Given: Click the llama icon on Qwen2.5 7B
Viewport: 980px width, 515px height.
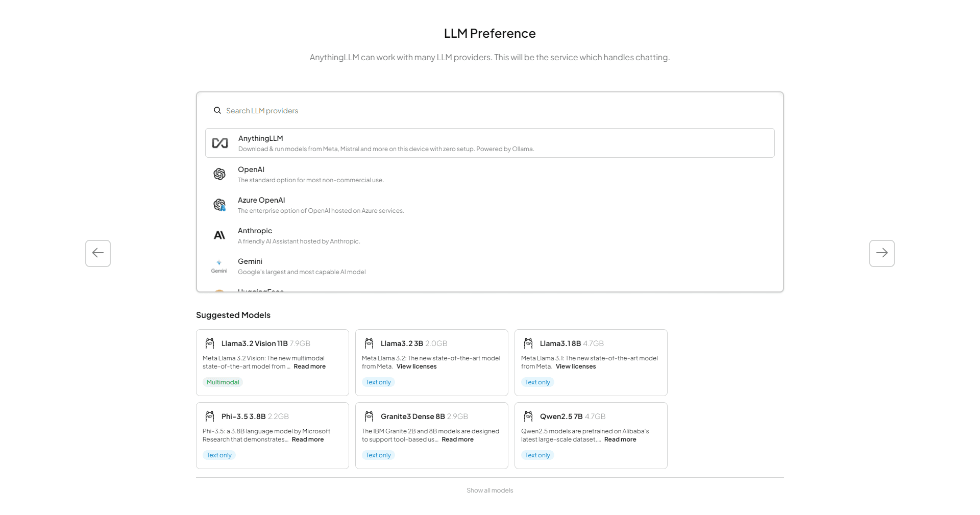Looking at the screenshot, I should pyautogui.click(x=528, y=416).
